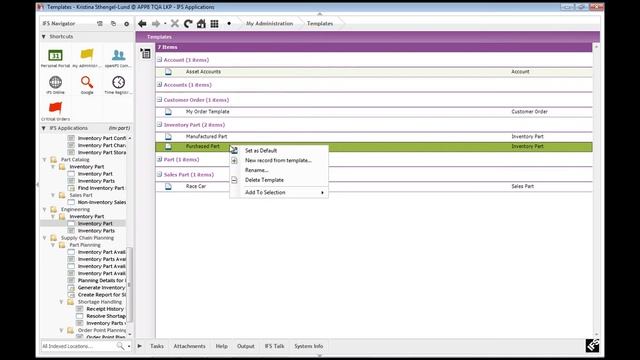Select the My Order Template row
640x360 pixels.
[x=374, y=112]
